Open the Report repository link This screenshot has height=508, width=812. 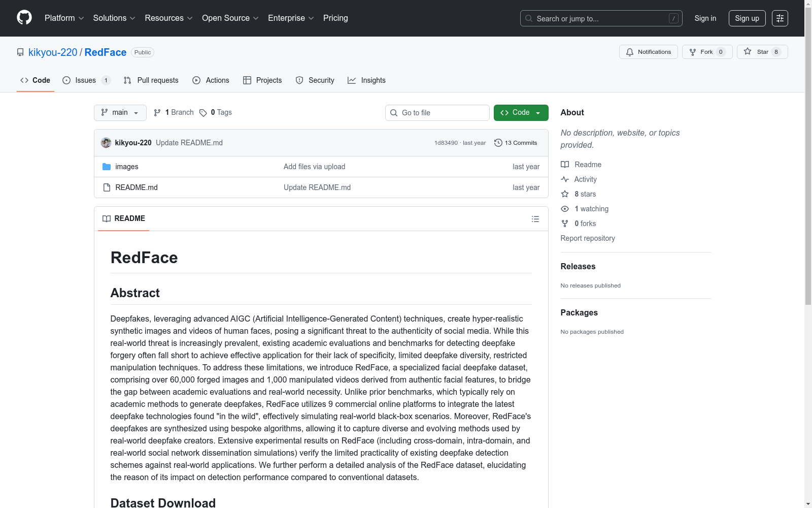pyautogui.click(x=588, y=238)
